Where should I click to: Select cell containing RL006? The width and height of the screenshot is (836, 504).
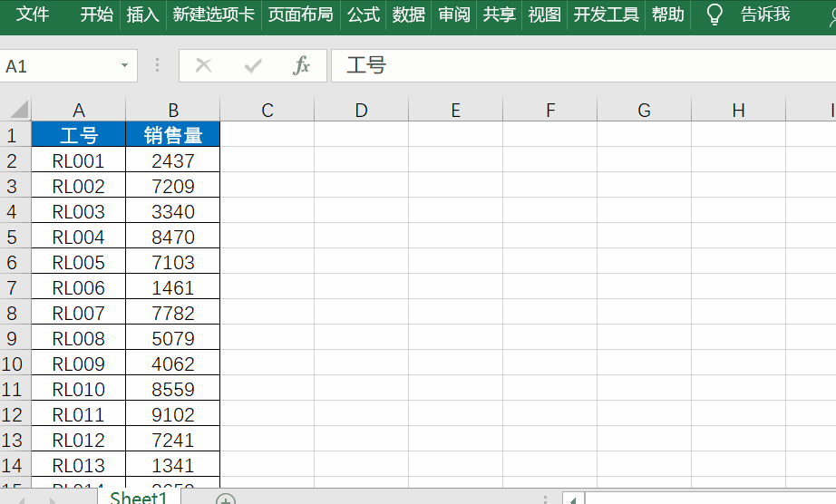point(78,287)
